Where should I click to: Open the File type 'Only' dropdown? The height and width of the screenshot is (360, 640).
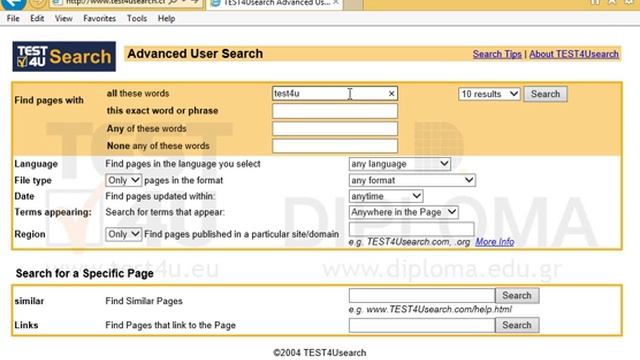[123, 180]
